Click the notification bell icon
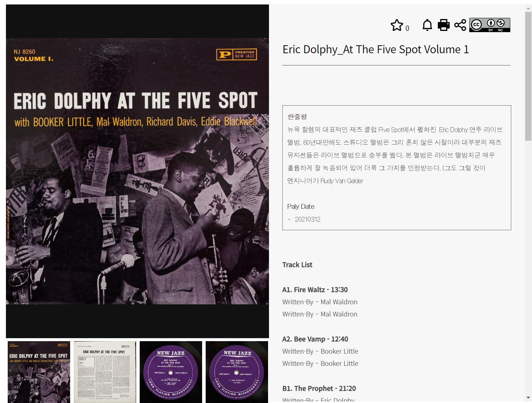This screenshot has height=403, width=532. click(x=427, y=25)
